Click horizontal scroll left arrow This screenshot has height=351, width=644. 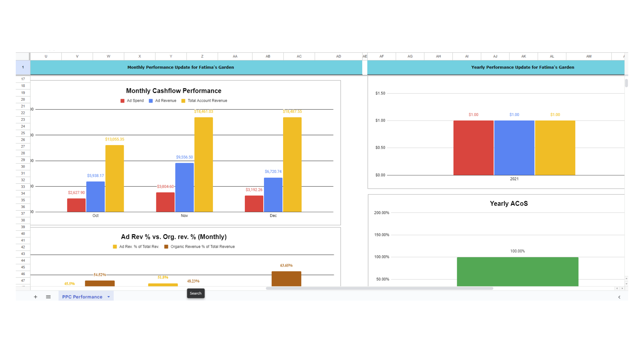(617, 288)
